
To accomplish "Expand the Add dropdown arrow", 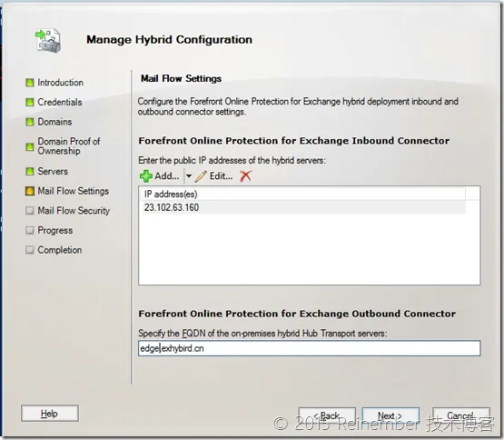I will point(189,176).
